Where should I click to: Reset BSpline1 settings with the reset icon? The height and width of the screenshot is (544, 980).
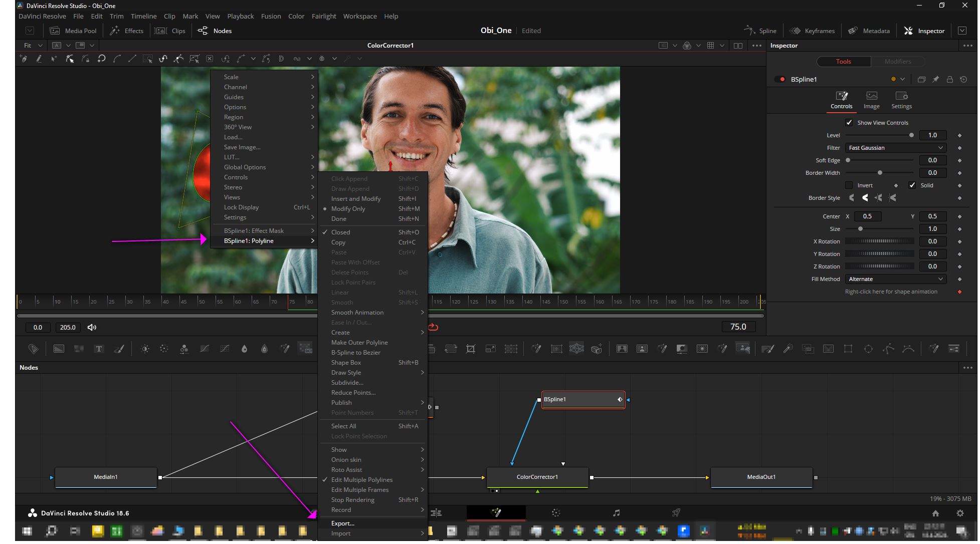pos(963,79)
